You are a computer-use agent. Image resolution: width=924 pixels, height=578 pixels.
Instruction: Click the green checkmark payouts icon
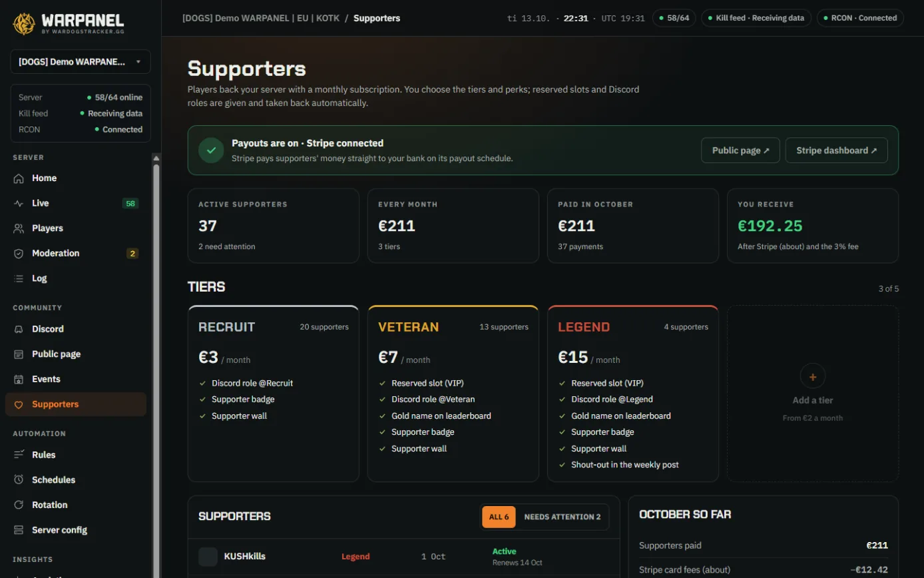pos(211,150)
